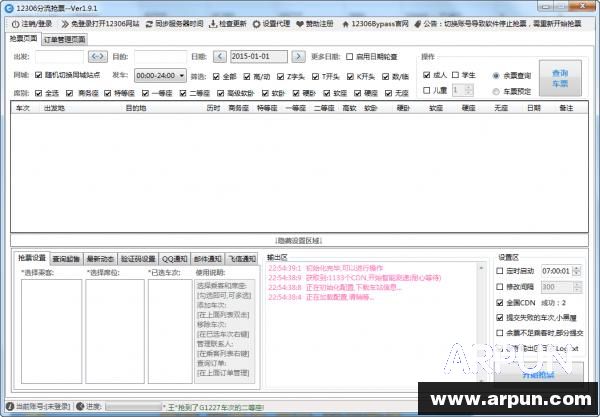Toggle the 高/动 filter checkbox

tap(247, 77)
